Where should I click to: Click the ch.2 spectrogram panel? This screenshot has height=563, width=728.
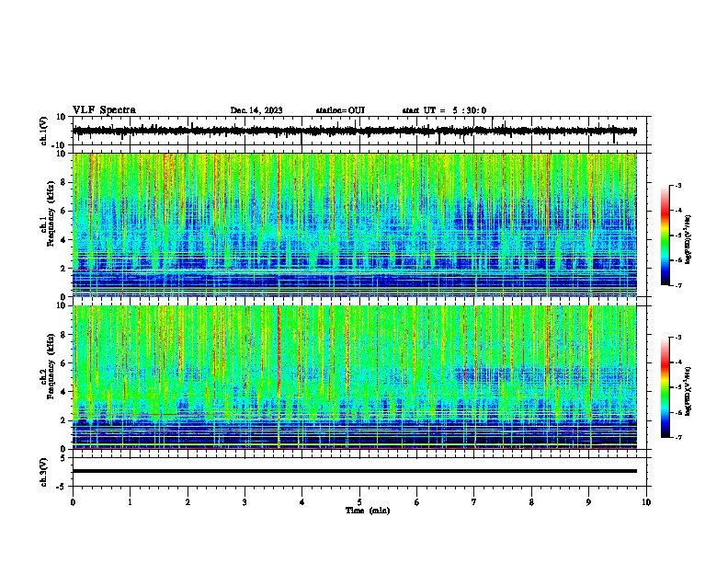(x=355, y=377)
